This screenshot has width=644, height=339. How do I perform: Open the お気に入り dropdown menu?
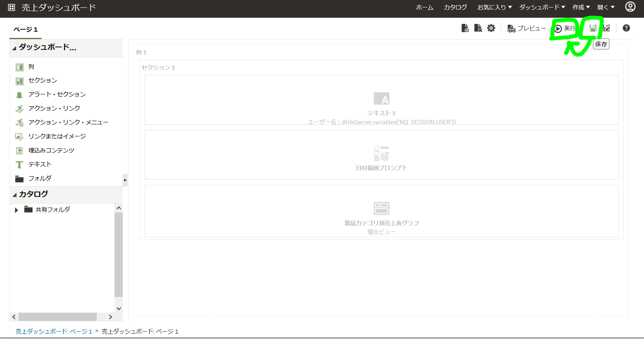[x=494, y=7]
